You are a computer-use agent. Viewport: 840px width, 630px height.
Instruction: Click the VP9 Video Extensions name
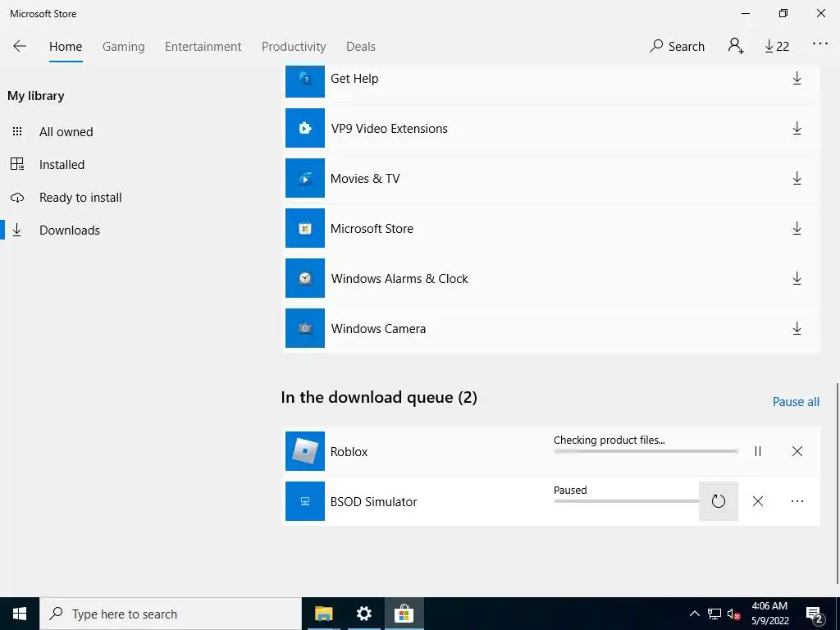[390, 129]
